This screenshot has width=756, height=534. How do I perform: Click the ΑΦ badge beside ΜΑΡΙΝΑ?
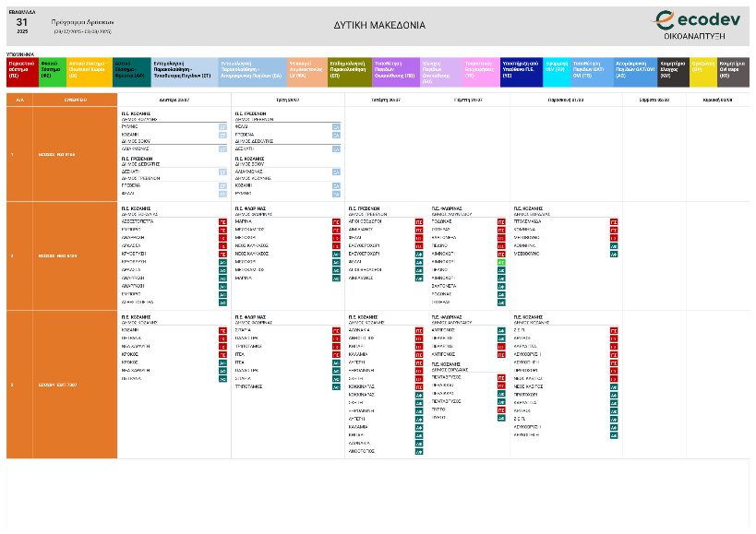coord(336,279)
